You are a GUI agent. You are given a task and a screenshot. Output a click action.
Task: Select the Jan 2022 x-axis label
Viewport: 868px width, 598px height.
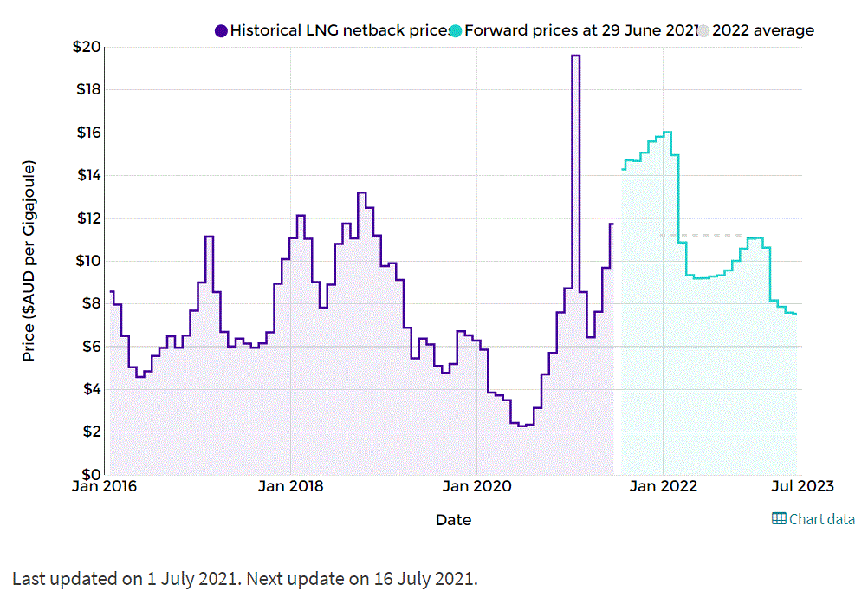coord(663,486)
